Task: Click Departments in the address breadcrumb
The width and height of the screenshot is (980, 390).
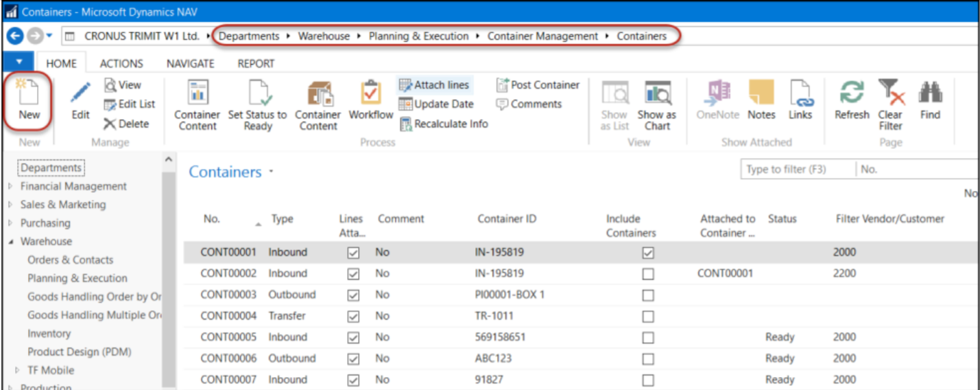Action: click(x=249, y=36)
